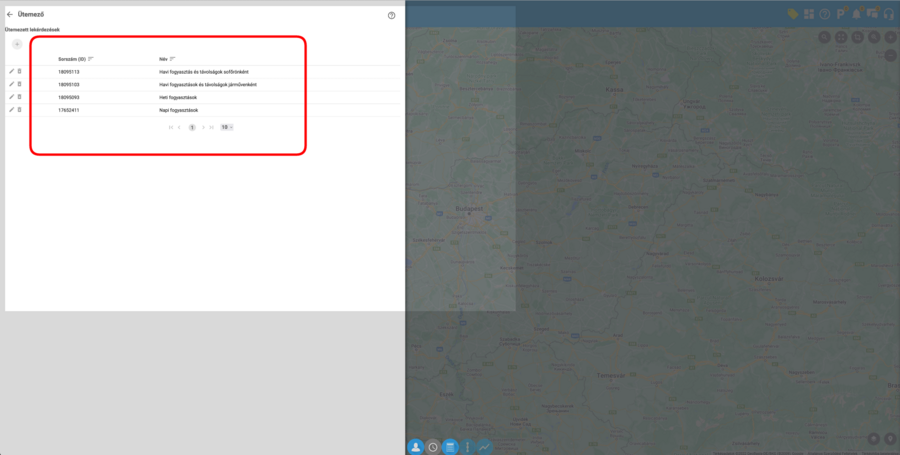Jump to the first page of results
Image resolution: width=900 pixels, height=455 pixels.
(171, 127)
